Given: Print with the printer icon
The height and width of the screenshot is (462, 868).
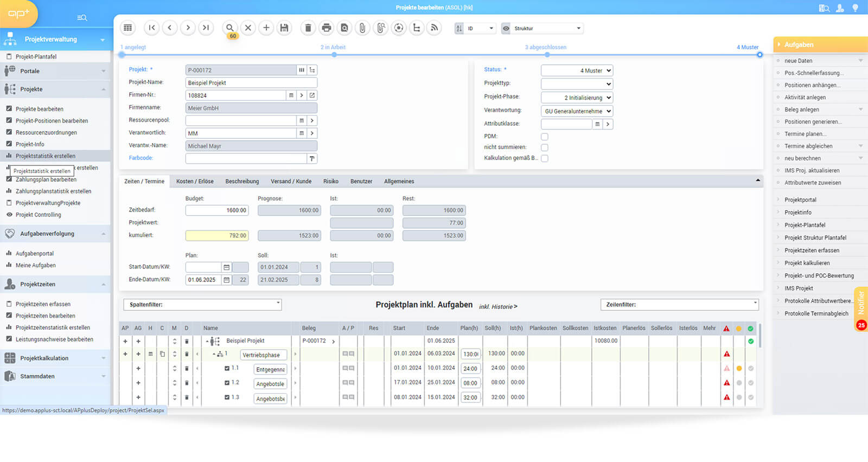Looking at the screenshot, I should click(326, 28).
